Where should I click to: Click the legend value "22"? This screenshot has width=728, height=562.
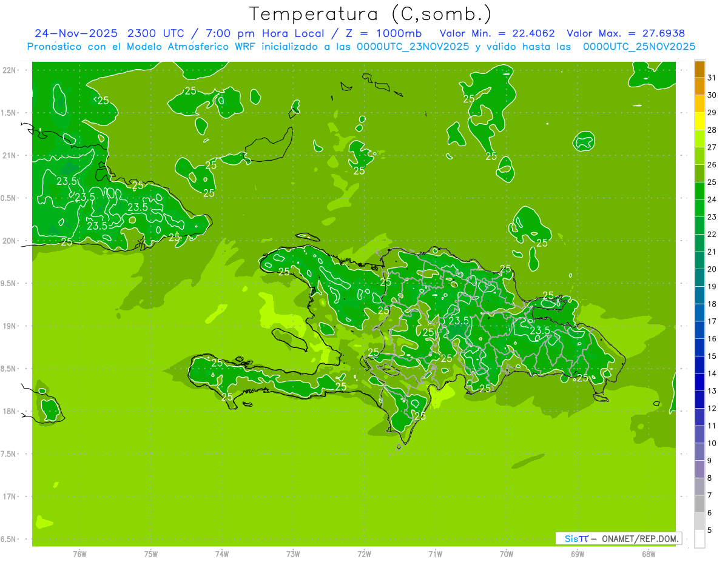click(712, 234)
